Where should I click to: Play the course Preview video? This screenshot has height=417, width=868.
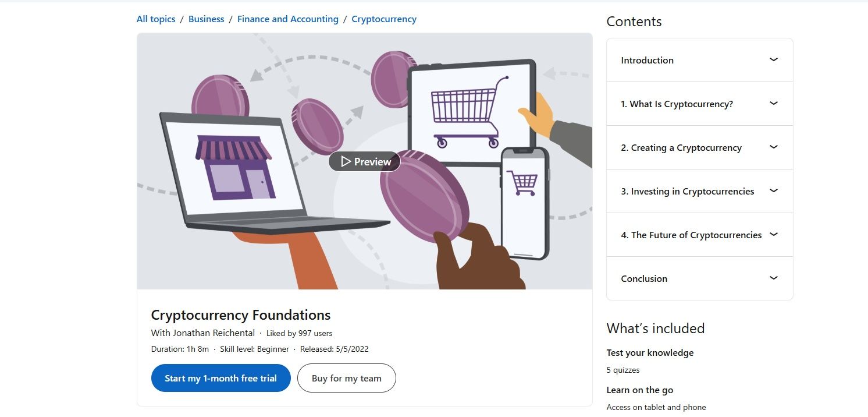pyautogui.click(x=365, y=161)
